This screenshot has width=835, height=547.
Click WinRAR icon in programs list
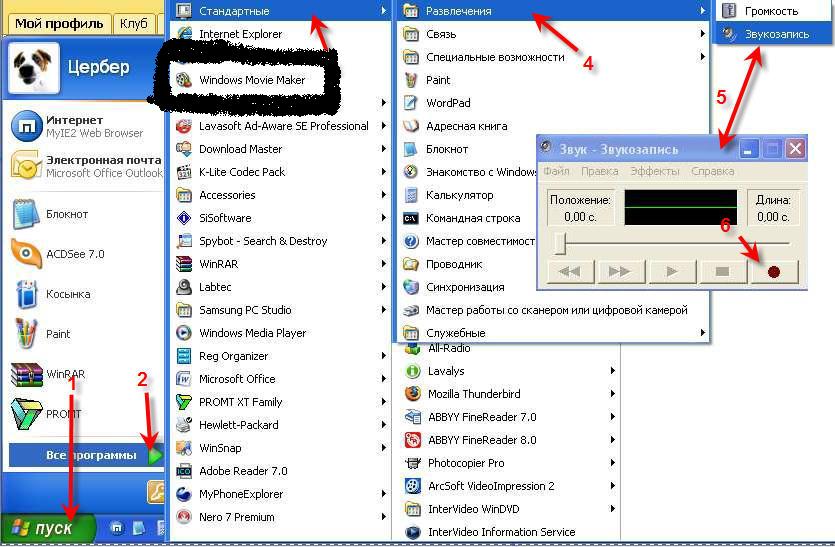[x=184, y=264]
